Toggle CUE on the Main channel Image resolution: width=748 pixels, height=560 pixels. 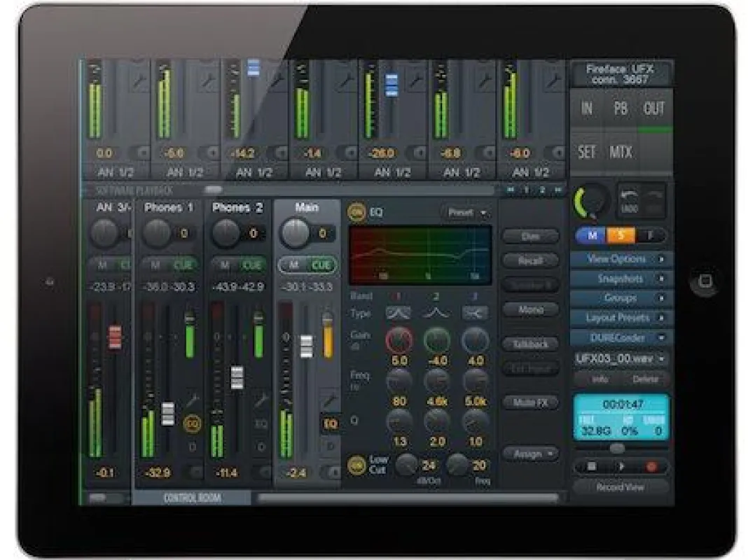coord(321,265)
